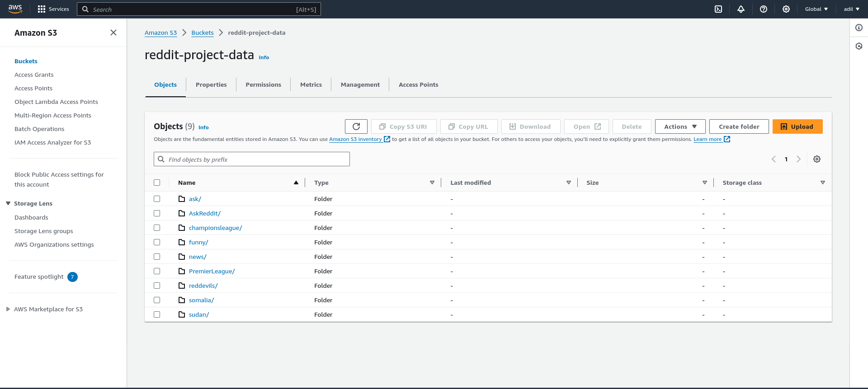
Task: Open the Services grid menu
Action: [53, 9]
